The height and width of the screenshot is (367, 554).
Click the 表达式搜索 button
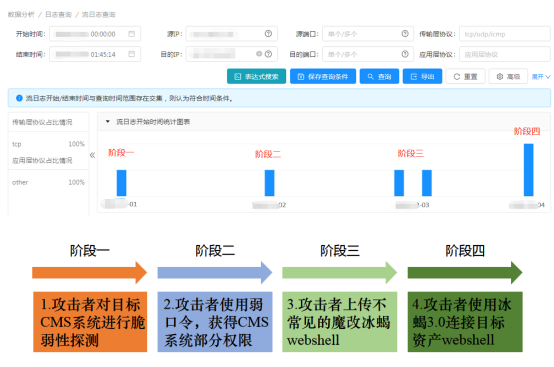point(256,76)
